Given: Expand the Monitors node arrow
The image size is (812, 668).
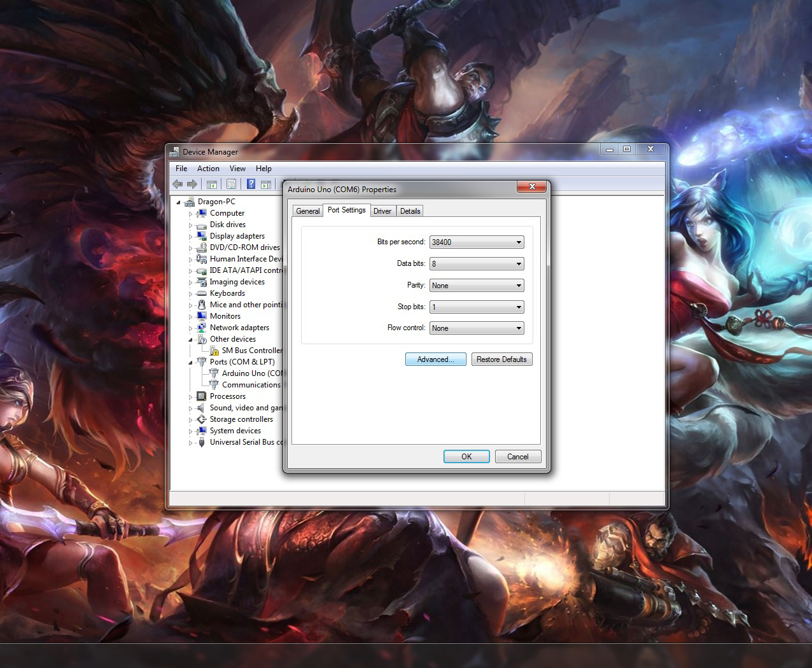Looking at the screenshot, I should pos(190,316).
